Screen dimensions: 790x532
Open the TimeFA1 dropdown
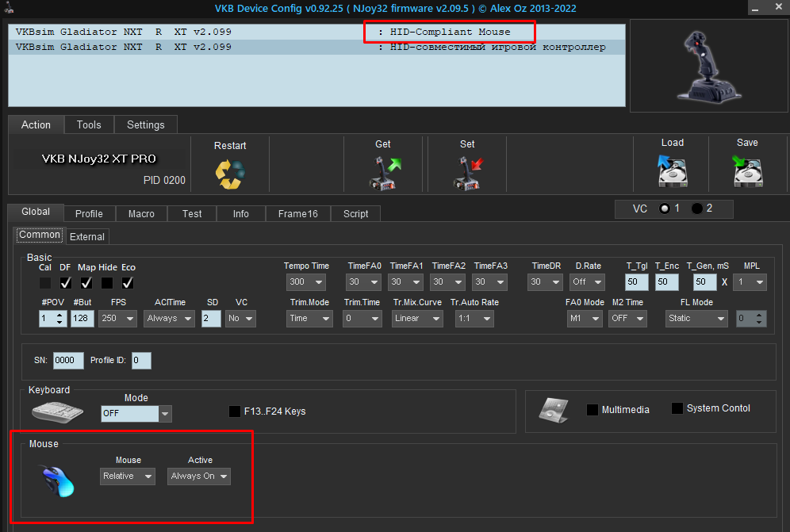[x=405, y=282]
